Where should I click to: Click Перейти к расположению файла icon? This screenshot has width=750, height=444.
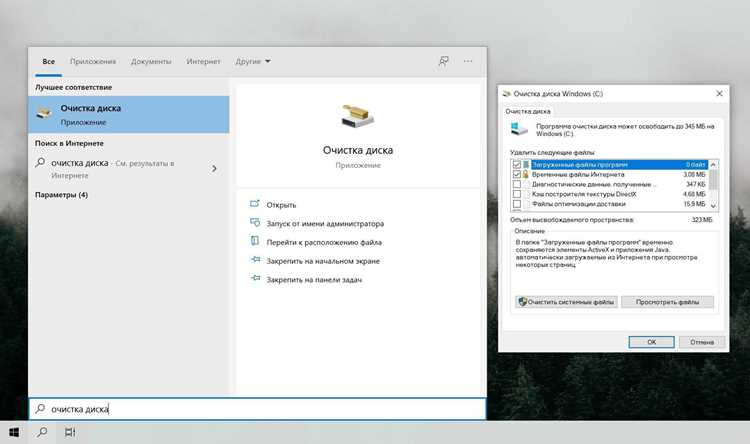255,241
